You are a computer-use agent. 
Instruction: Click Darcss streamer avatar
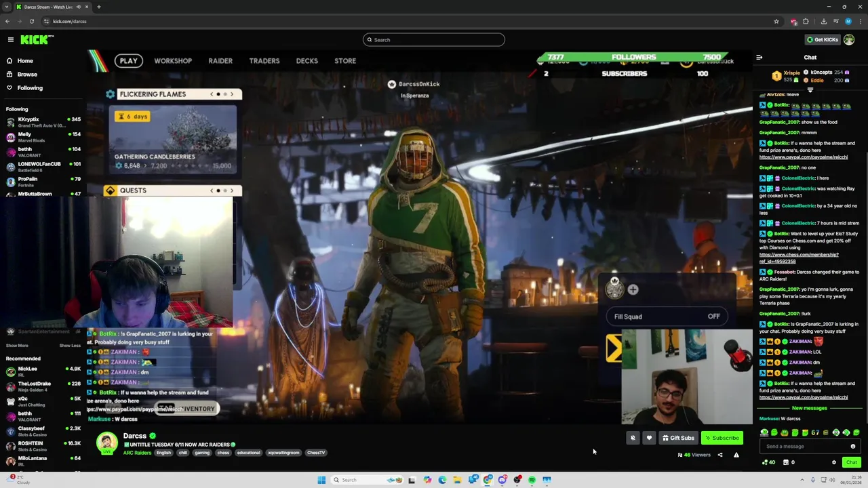[106, 443]
